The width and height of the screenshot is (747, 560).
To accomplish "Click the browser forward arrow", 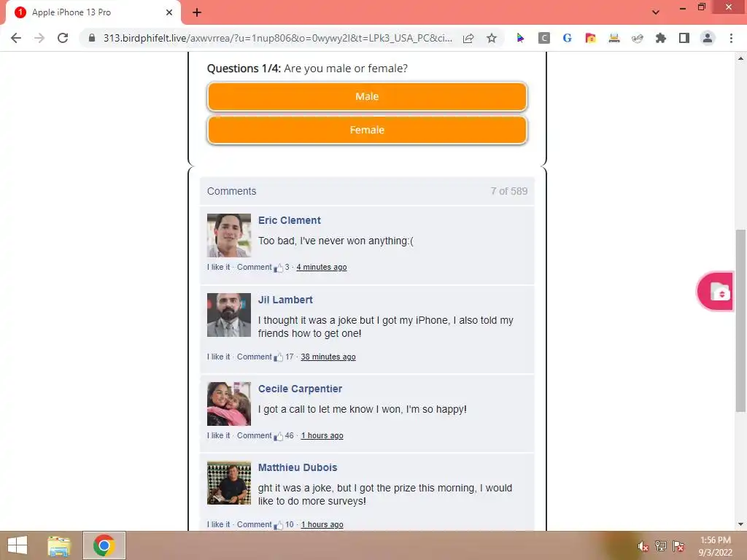I will (39, 38).
